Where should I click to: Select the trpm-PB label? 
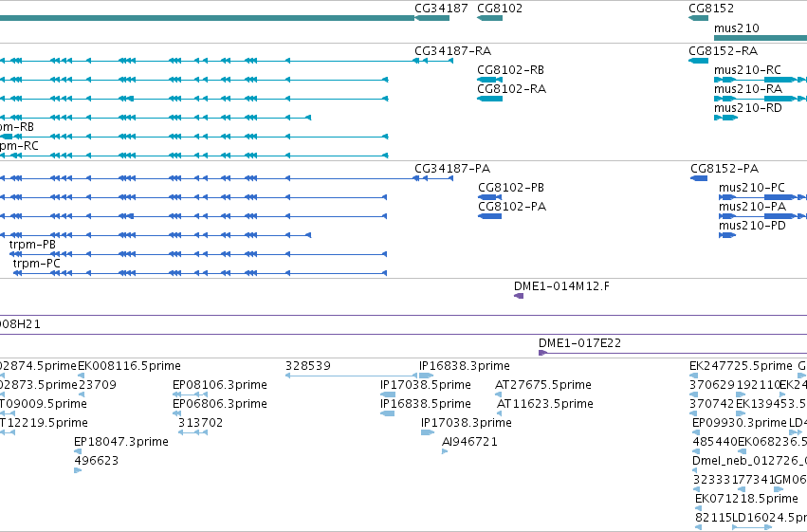32,245
